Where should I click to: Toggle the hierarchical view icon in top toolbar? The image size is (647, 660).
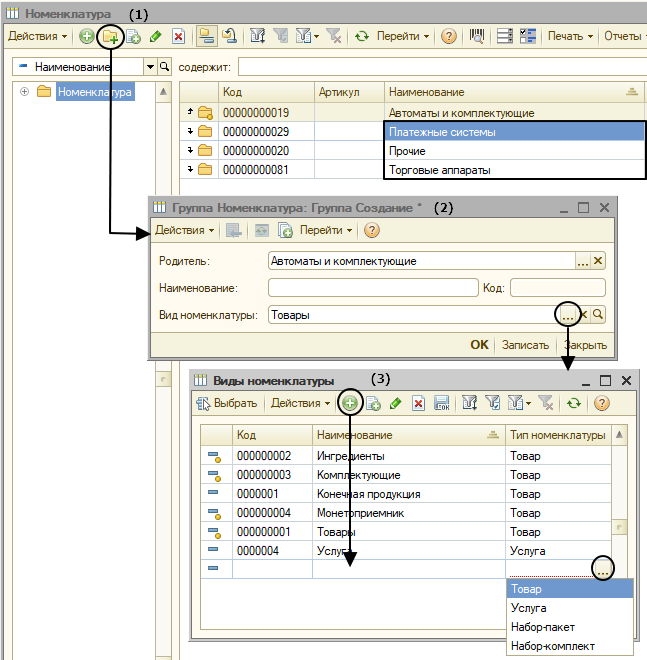click(207, 37)
